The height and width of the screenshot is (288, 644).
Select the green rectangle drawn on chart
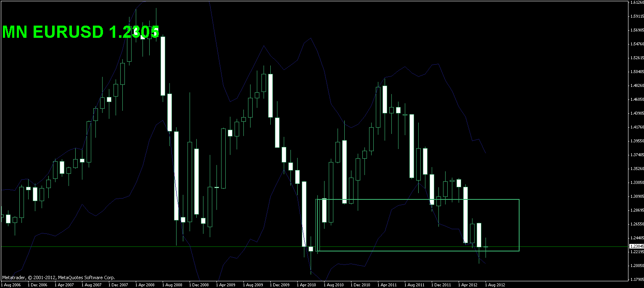[x=417, y=225]
